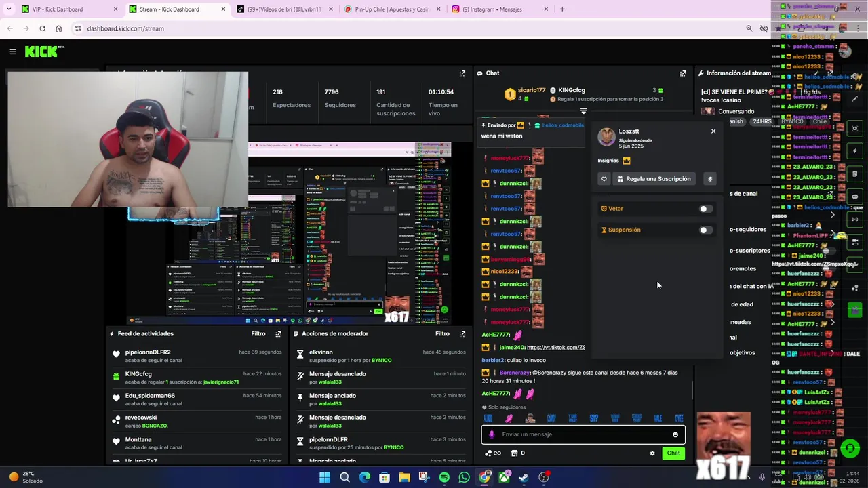868x488 pixels.
Task: Click sicario177 in chat leaderboard
Action: click(x=532, y=91)
